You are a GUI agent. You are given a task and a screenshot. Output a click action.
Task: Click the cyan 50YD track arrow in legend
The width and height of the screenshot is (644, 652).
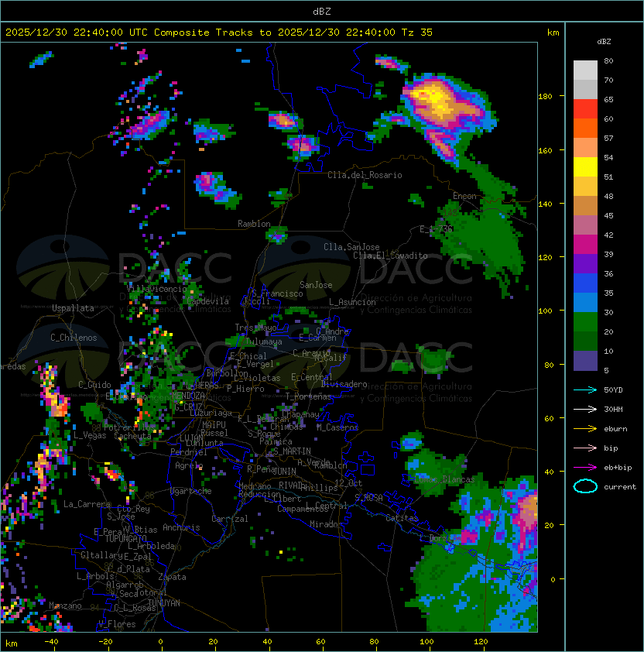click(x=585, y=389)
